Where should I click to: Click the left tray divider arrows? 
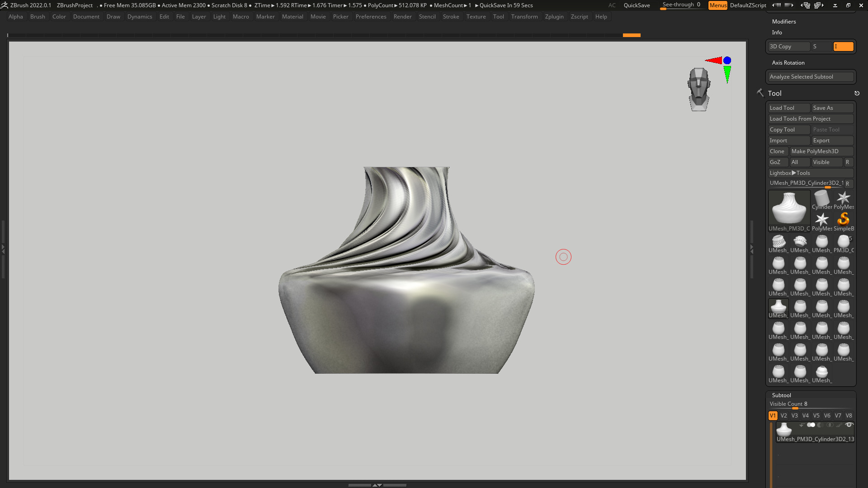point(3,249)
